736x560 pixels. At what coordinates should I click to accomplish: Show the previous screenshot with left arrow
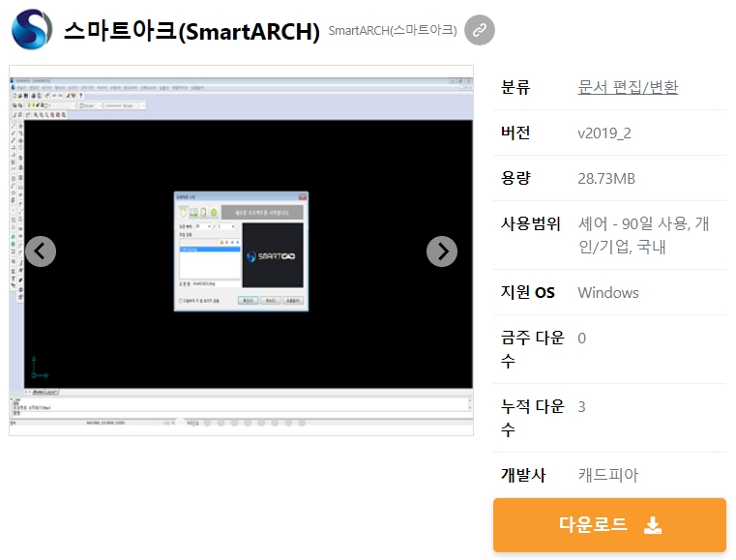[x=41, y=251]
